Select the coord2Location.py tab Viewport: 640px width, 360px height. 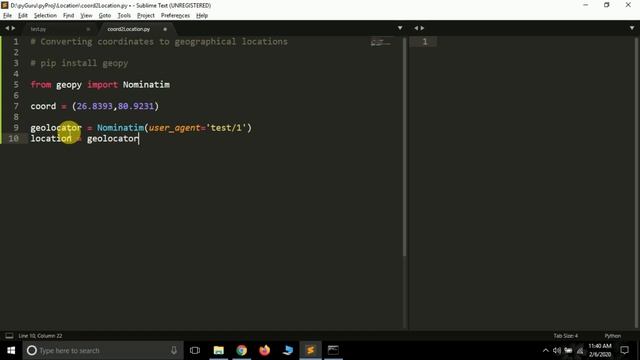pyautogui.click(x=129, y=29)
